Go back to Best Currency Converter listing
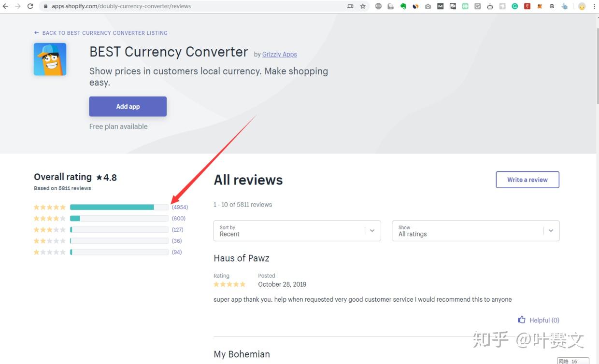The height and width of the screenshot is (364, 599). click(101, 33)
